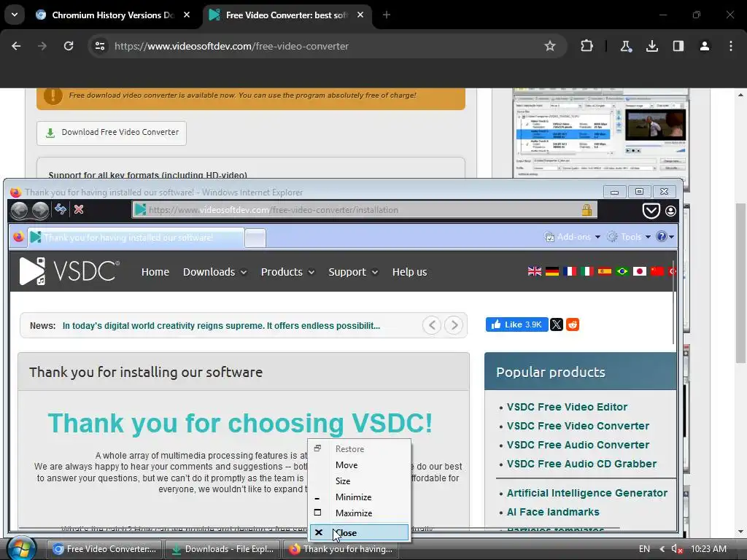This screenshot has width=747, height=560.
Task: Switch language to Brazilian flag
Action: 622,271
